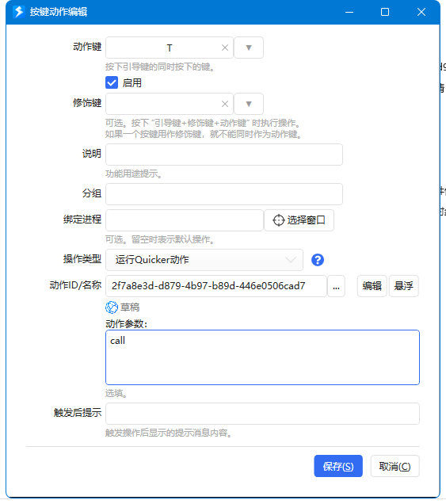The image size is (446, 504).
Task: Click the Quicker lightning logo in title bar
Action: (19, 12)
